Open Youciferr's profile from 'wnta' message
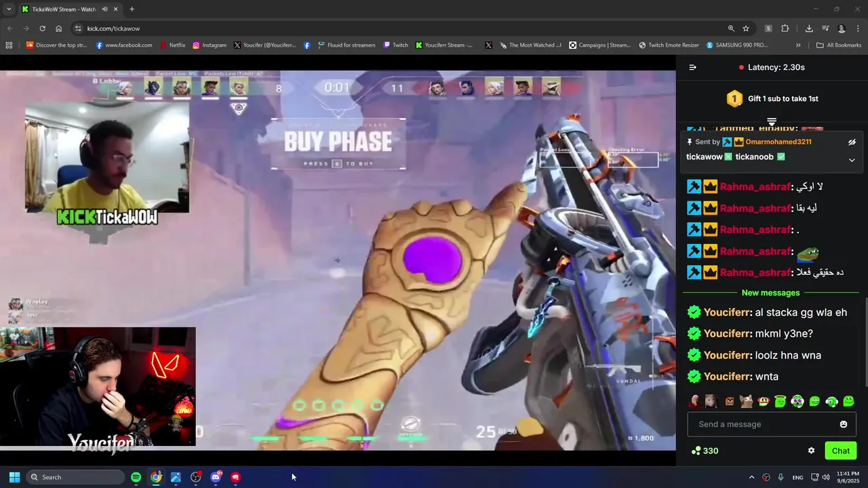The height and width of the screenshot is (488, 868). 727,377
